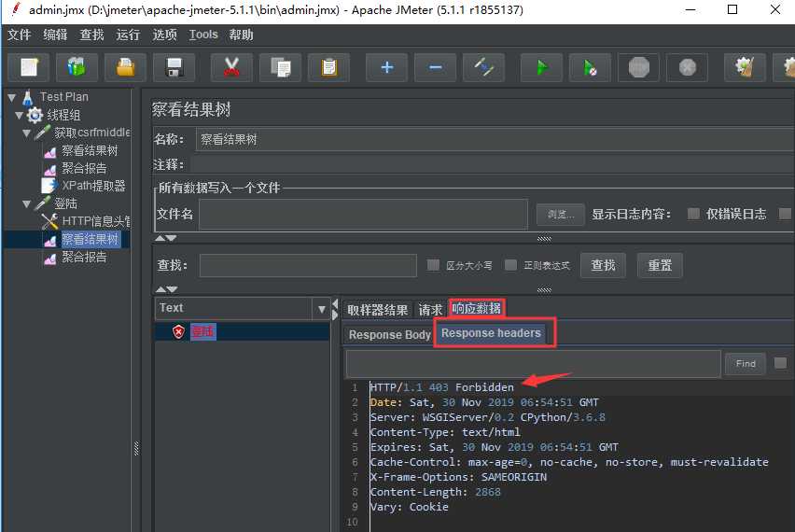Start the test with green arrow

coord(542,67)
